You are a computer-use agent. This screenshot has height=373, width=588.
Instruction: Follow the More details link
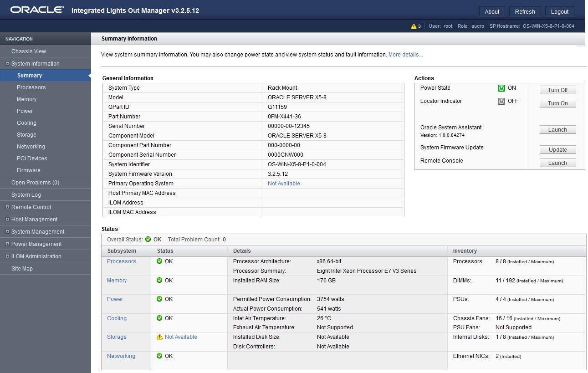click(x=405, y=54)
